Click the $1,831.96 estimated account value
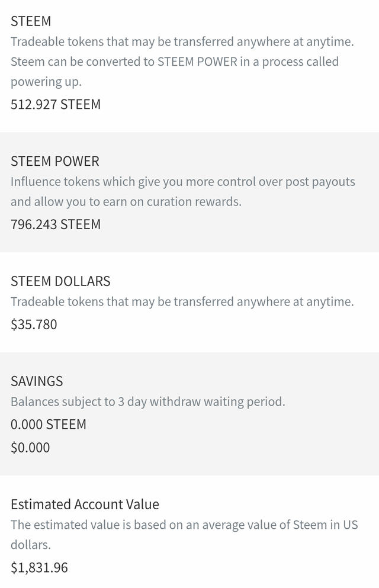The height and width of the screenshot is (588, 379). (39, 567)
